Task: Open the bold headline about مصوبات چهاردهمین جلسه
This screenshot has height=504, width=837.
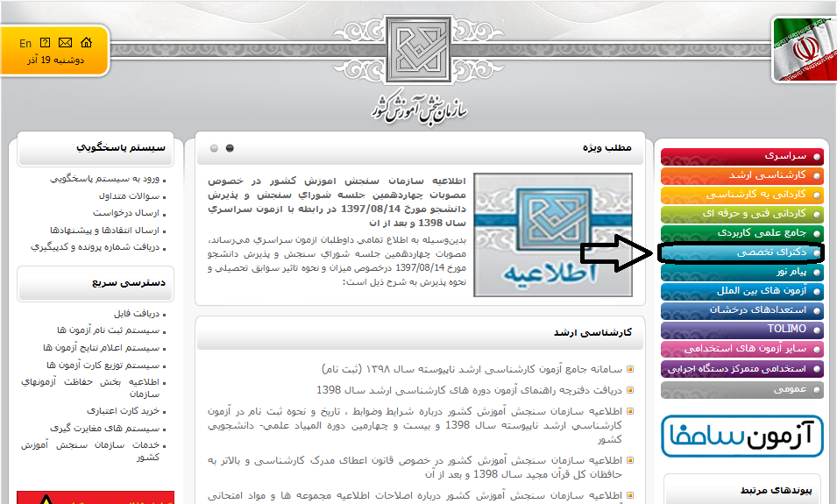Action: [x=337, y=202]
